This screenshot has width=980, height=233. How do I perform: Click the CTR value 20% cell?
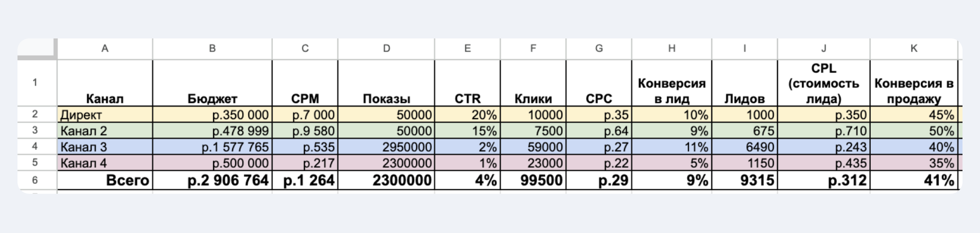pos(467,115)
